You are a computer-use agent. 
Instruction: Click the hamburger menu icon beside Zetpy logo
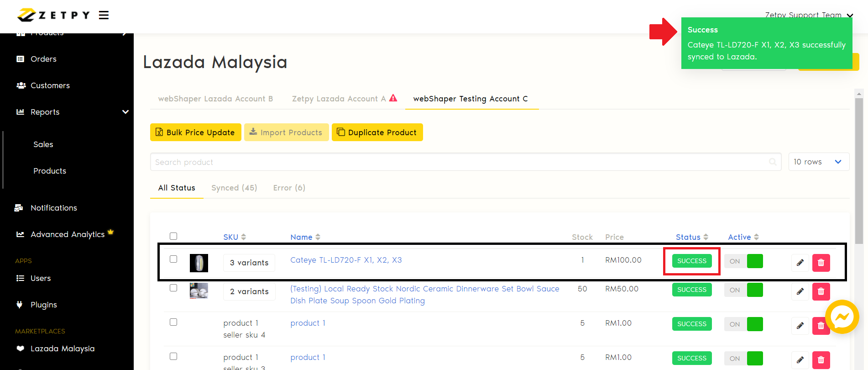[x=104, y=15]
